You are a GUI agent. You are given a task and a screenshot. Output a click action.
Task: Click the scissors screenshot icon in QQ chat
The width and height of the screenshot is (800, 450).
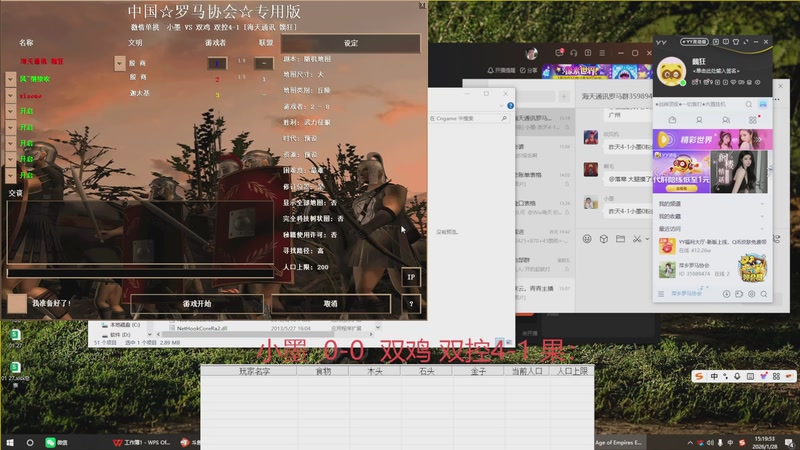[637, 239]
